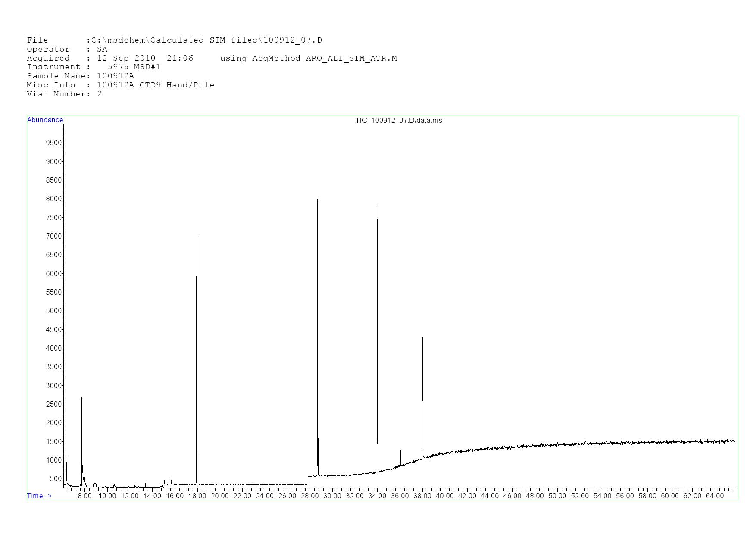The image size is (756, 534).
Task: Select the peak at 38.00 minutes
Action: click(x=422, y=338)
